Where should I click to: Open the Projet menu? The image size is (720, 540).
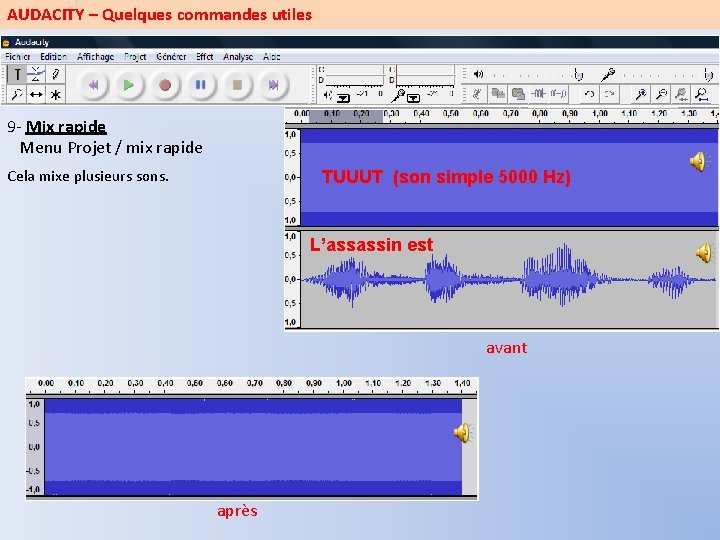pos(135,56)
